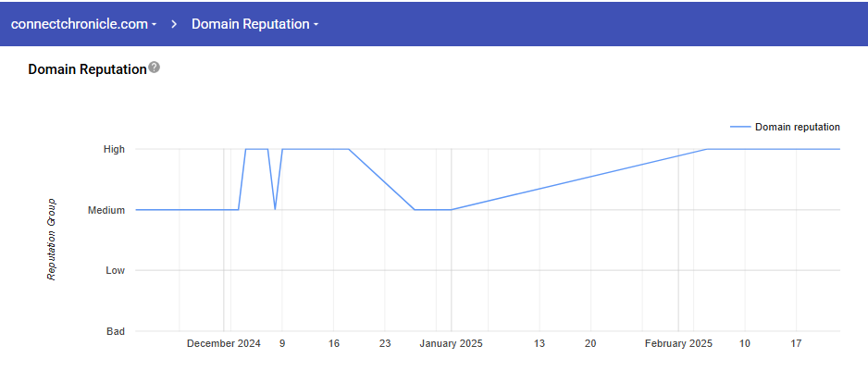Click the Reputation Group axis title
868x383 pixels.
click(x=52, y=239)
